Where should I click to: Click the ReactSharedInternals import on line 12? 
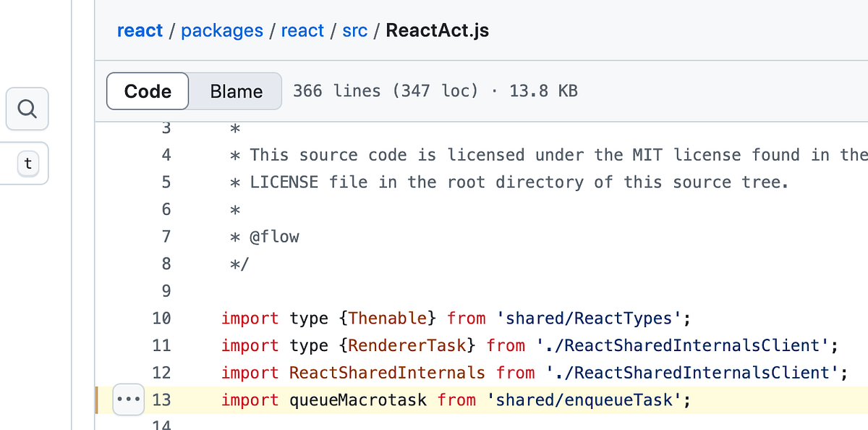[x=388, y=372]
